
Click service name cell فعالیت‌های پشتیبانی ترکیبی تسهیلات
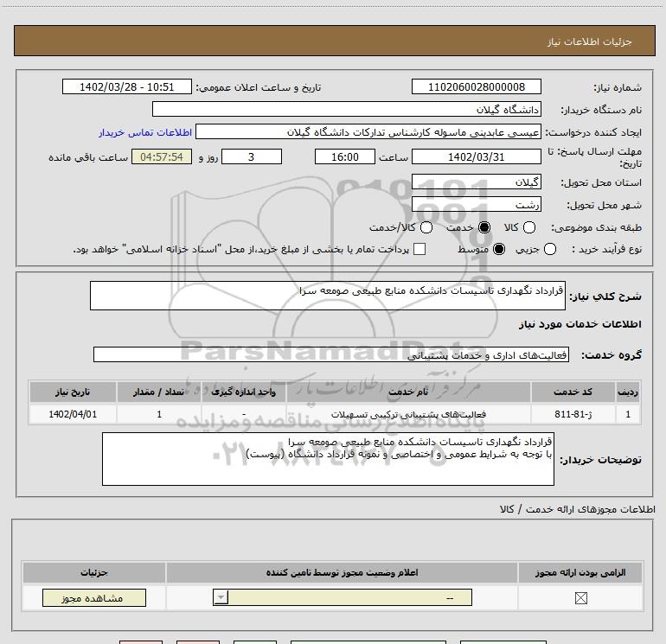point(408,414)
